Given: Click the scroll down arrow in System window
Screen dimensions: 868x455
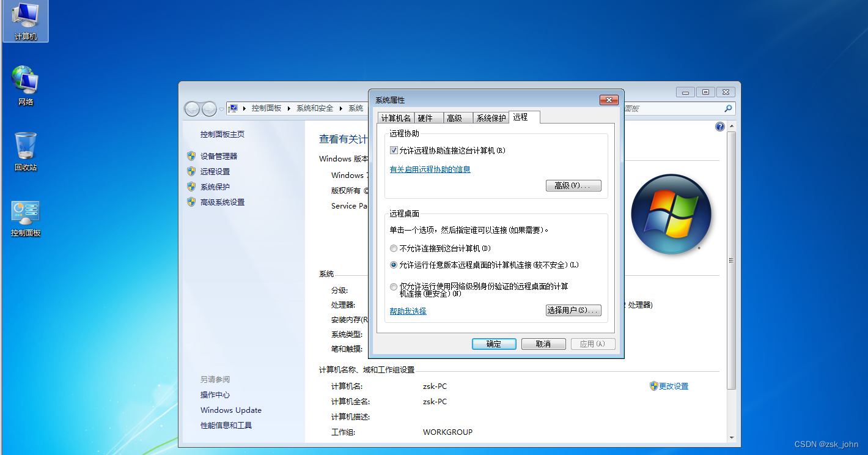Looking at the screenshot, I should point(731,437).
